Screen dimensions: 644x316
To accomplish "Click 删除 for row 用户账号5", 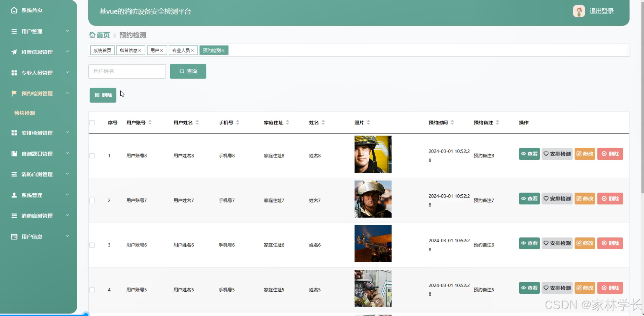I will 610,288.
